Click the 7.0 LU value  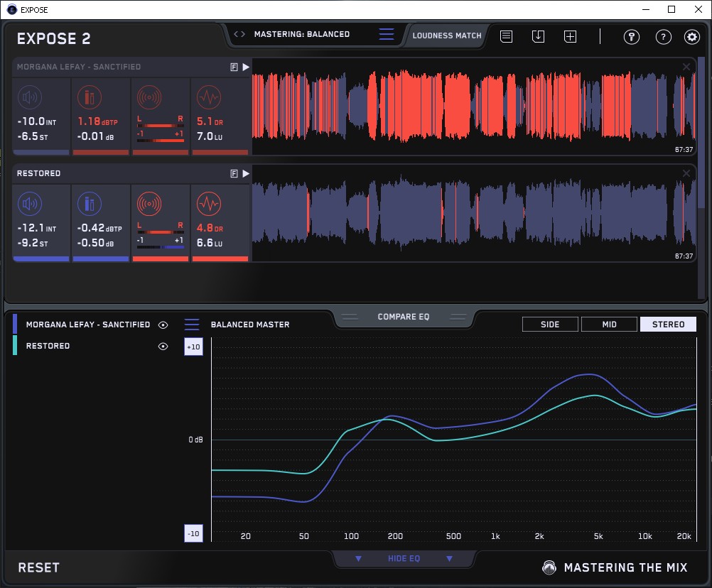pyautogui.click(x=210, y=136)
